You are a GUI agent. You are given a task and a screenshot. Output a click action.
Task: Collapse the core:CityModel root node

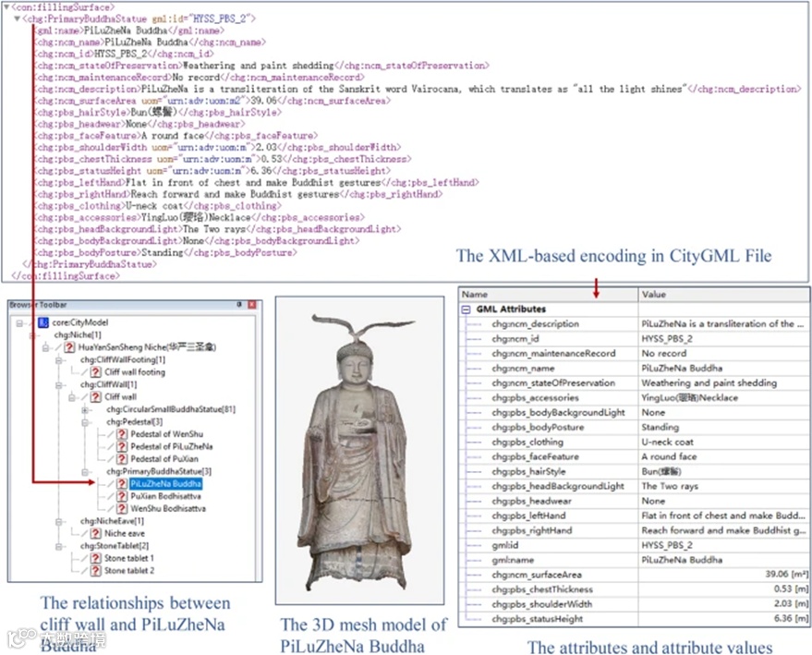[19, 323]
